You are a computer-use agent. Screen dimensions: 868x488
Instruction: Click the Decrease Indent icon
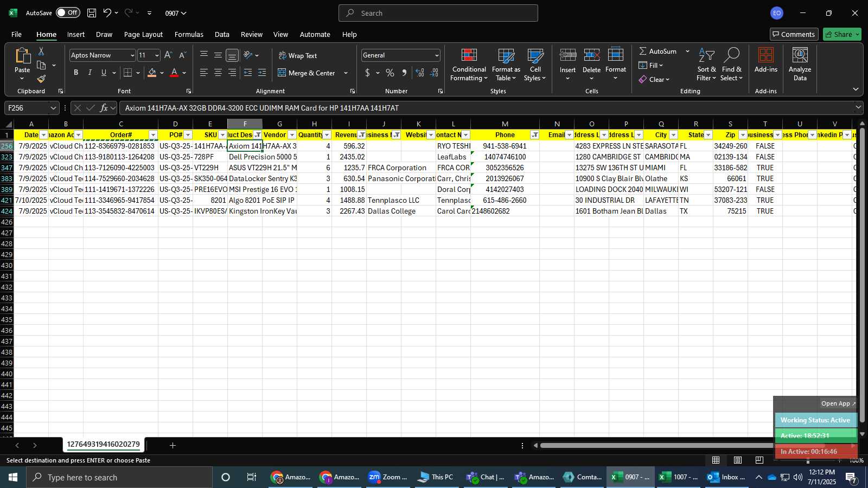[248, 73]
